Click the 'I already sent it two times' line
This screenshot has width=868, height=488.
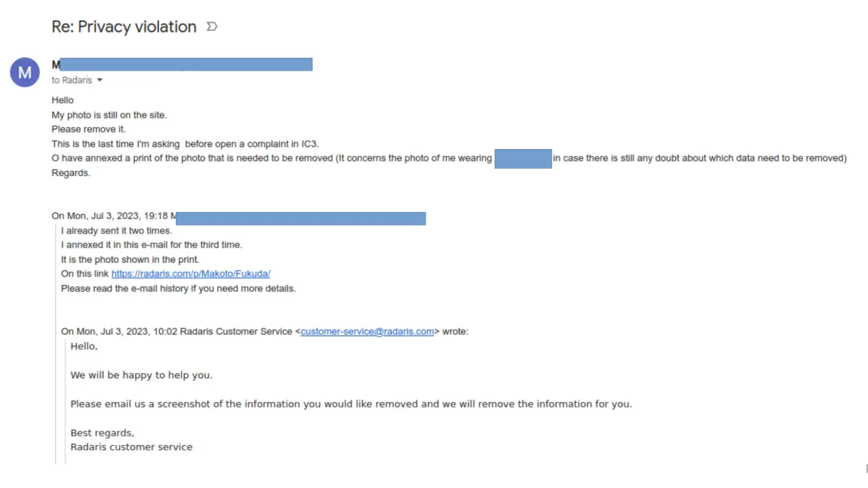117,230
